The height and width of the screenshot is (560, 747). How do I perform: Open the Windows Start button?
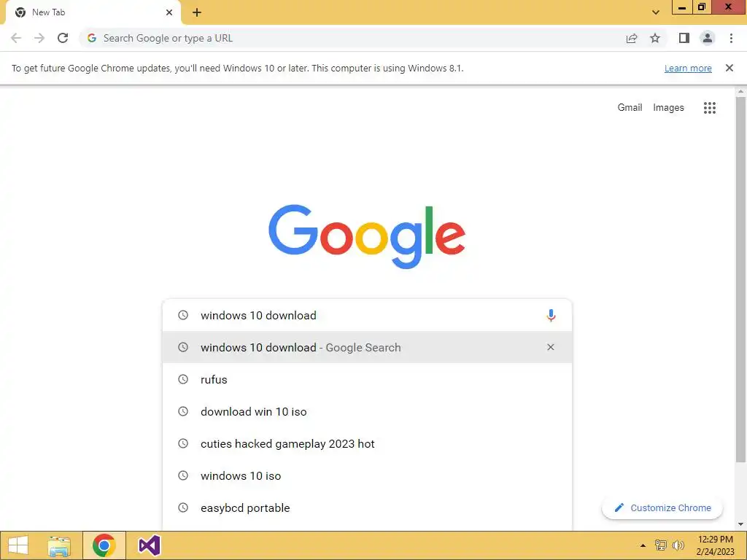coord(18,545)
